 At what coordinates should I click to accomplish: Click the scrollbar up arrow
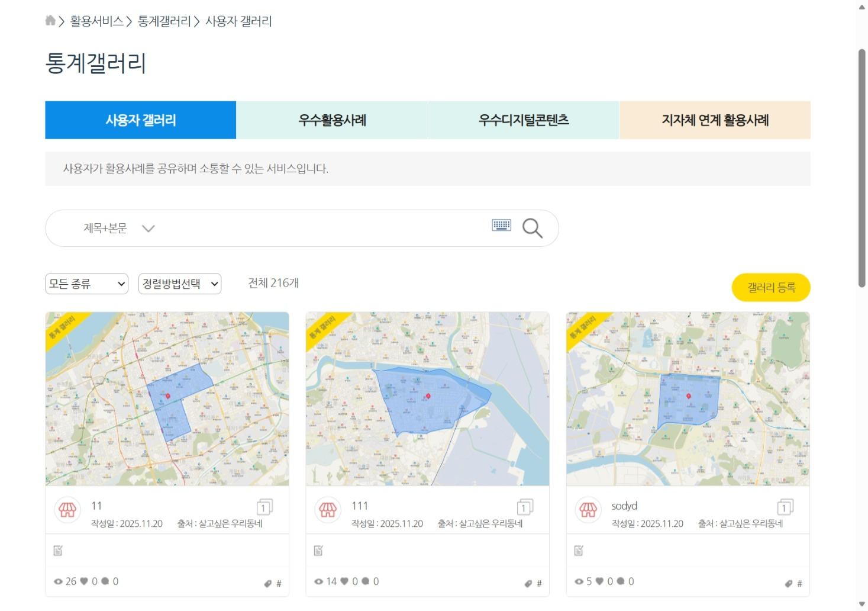862,7
